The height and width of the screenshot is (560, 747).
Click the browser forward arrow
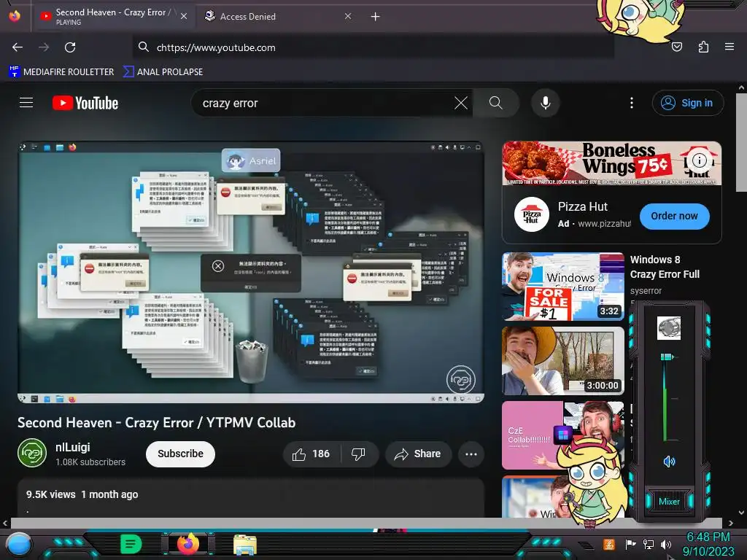[44, 47]
